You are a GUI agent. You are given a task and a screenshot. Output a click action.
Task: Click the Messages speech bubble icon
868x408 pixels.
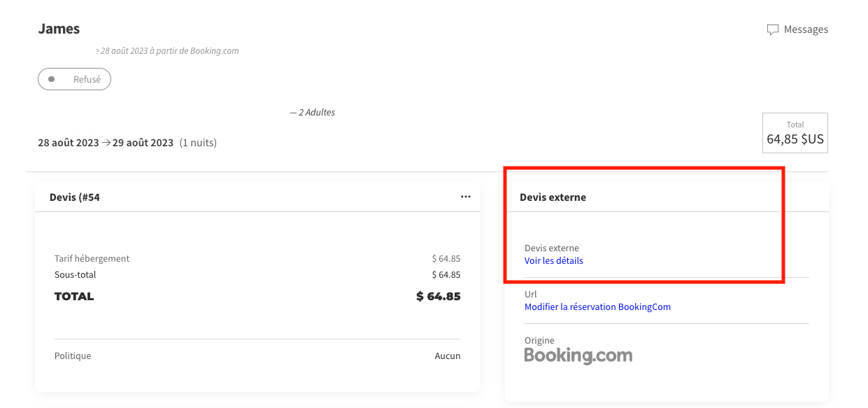point(772,29)
